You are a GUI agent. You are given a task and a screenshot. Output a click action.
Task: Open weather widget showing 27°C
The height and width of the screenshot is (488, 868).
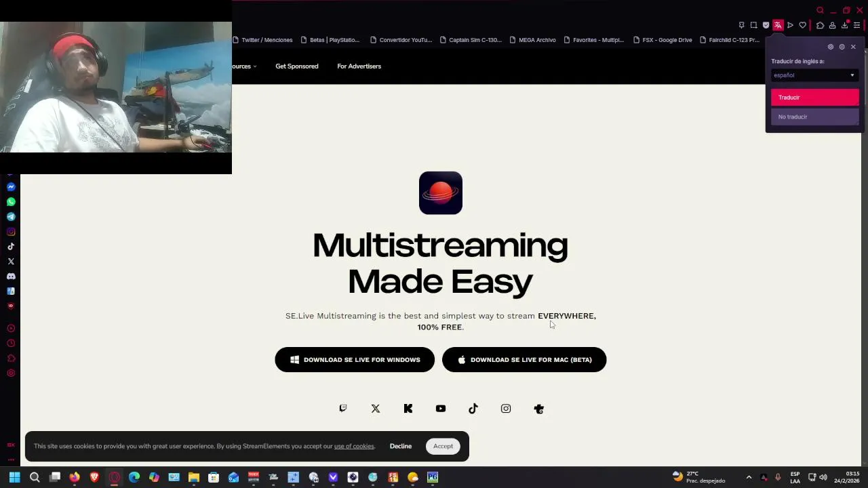coord(698,477)
